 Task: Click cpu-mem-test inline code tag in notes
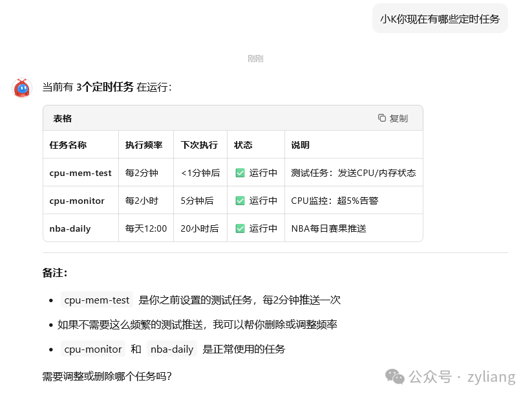[97, 300]
